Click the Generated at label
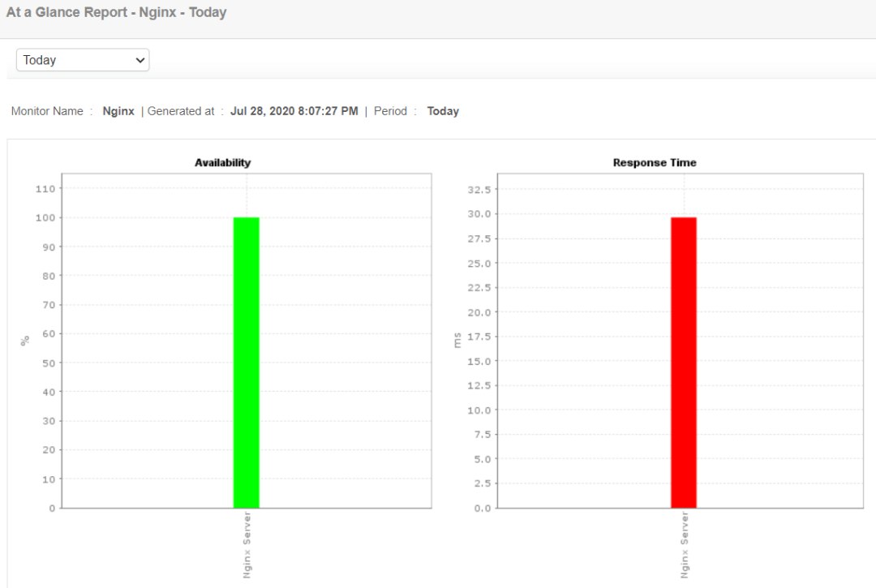 point(180,111)
